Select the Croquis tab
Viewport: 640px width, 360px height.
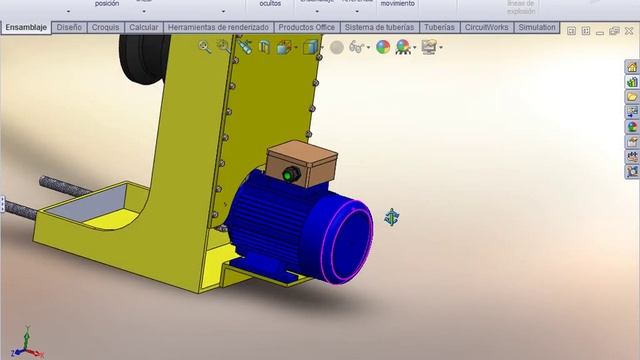(105, 27)
